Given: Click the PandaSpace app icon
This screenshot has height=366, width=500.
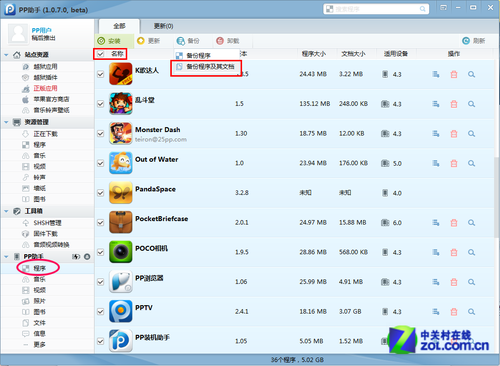Looking at the screenshot, I should click(x=121, y=193).
